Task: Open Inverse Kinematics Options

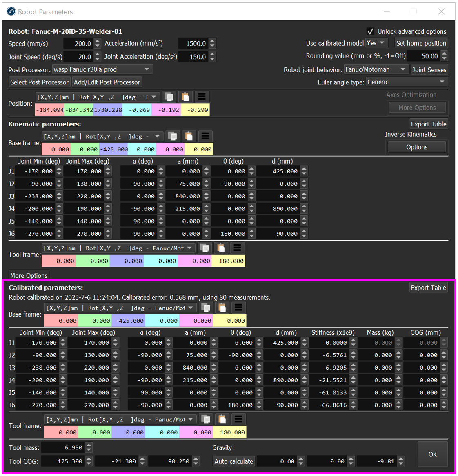Action: (x=416, y=147)
